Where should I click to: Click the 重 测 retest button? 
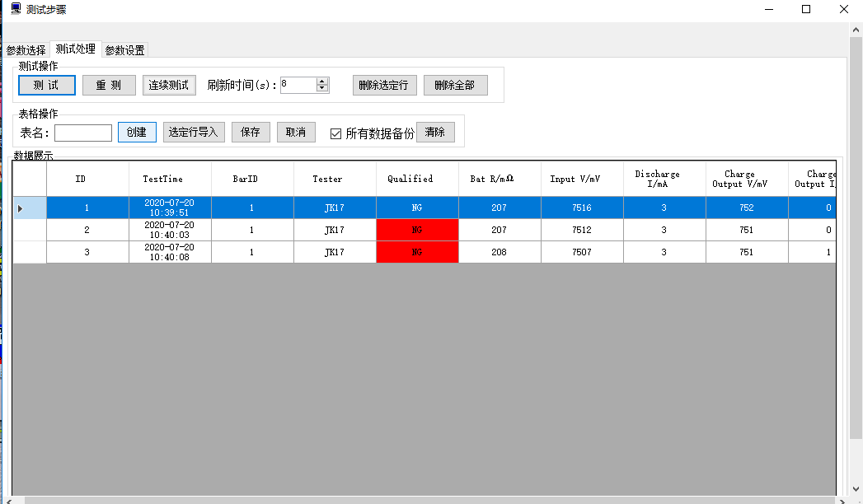(x=108, y=85)
